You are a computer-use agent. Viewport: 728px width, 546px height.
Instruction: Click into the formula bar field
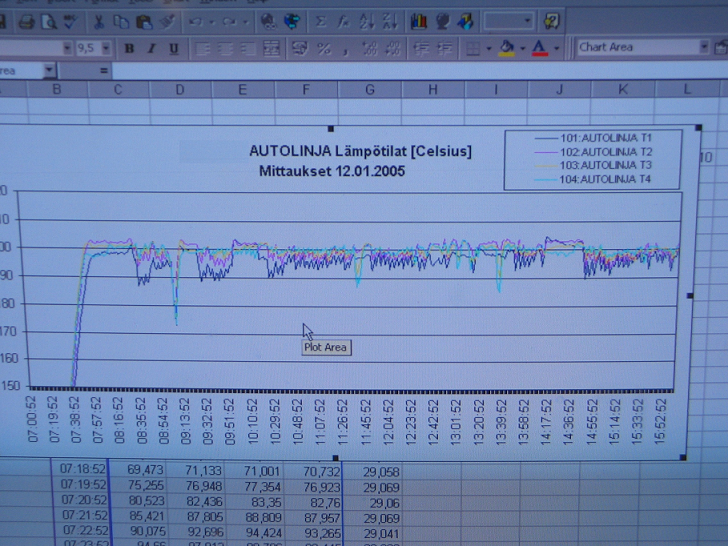[x=418, y=70]
